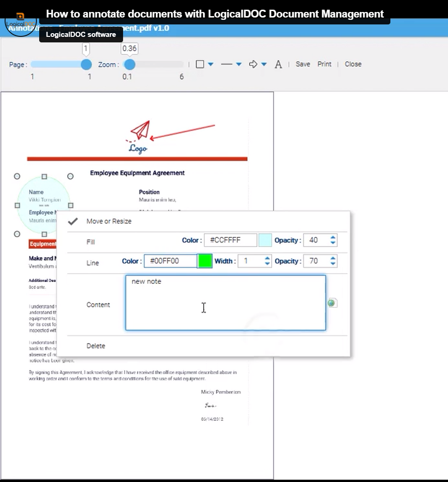Click inside the Content text area
448x482 pixels.
pos(225,302)
